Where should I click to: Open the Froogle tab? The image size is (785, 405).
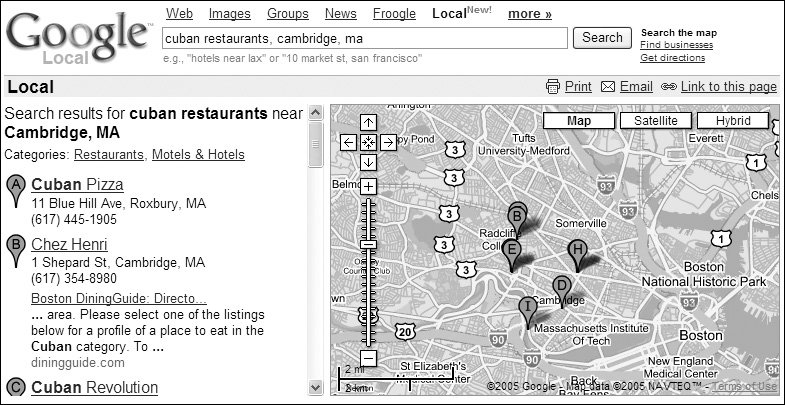tap(395, 14)
